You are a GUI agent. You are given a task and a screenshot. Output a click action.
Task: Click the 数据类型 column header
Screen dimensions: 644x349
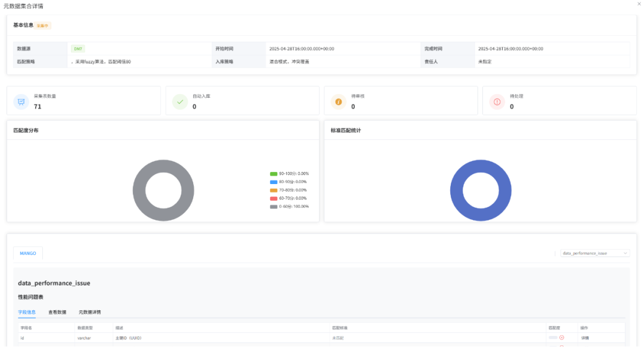click(85, 328)
